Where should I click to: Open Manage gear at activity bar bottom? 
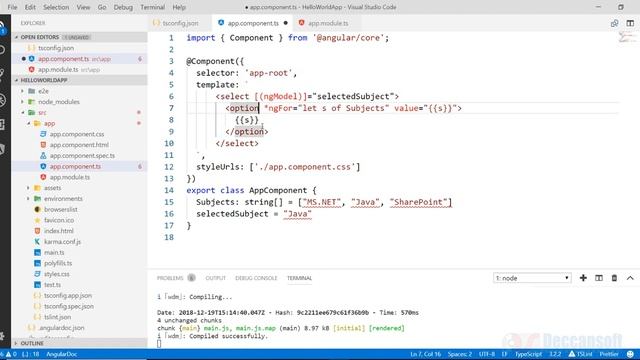click(x=2, y=336)
